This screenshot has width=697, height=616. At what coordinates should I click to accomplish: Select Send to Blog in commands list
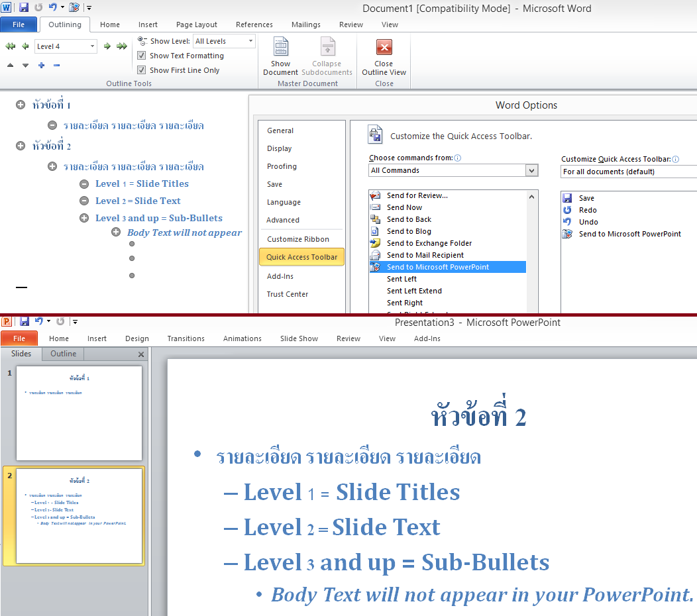(x=409, y=231)
